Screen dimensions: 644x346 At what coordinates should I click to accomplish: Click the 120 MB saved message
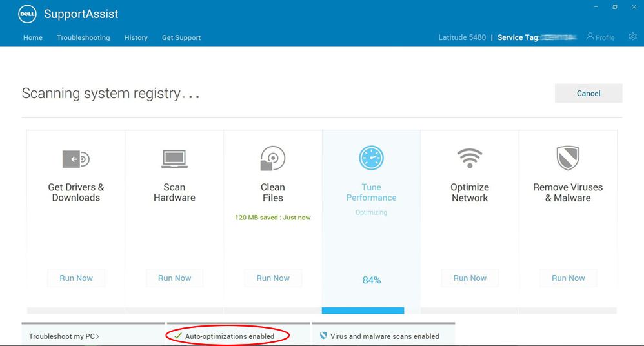(x=273, y=218)
